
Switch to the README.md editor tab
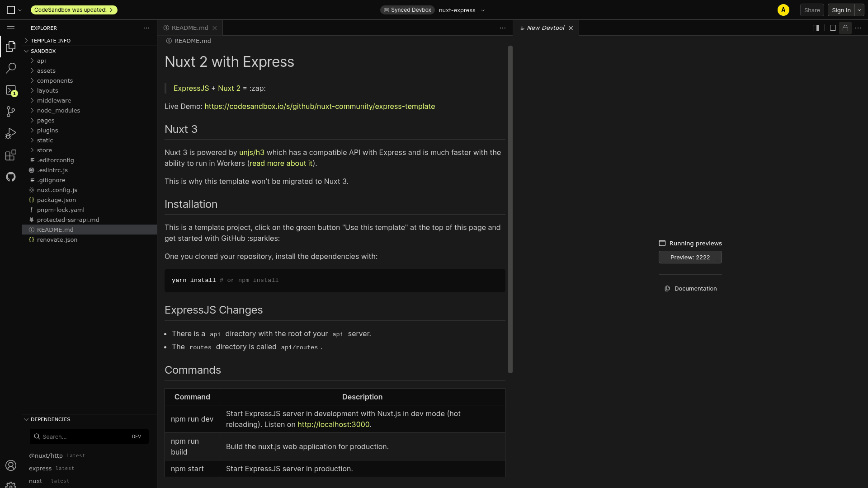point(190,28)
